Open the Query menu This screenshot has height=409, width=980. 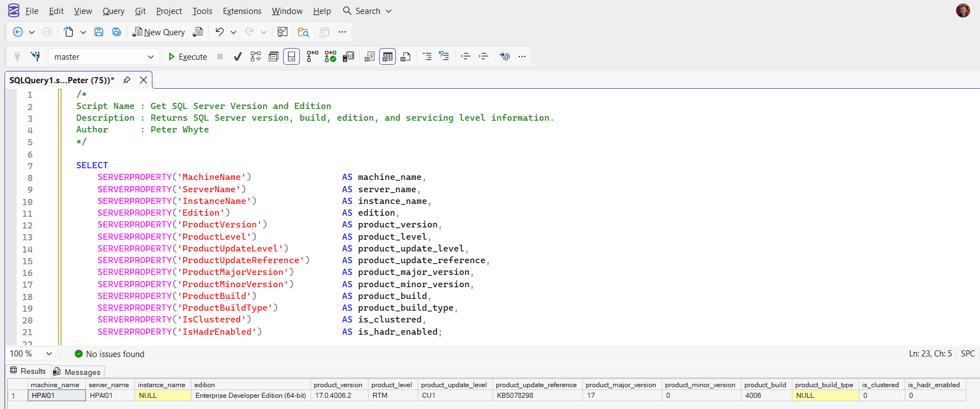coord(113,11)
